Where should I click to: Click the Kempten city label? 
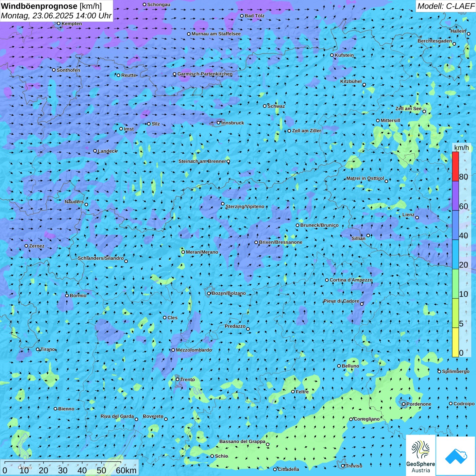click(71, 23)
